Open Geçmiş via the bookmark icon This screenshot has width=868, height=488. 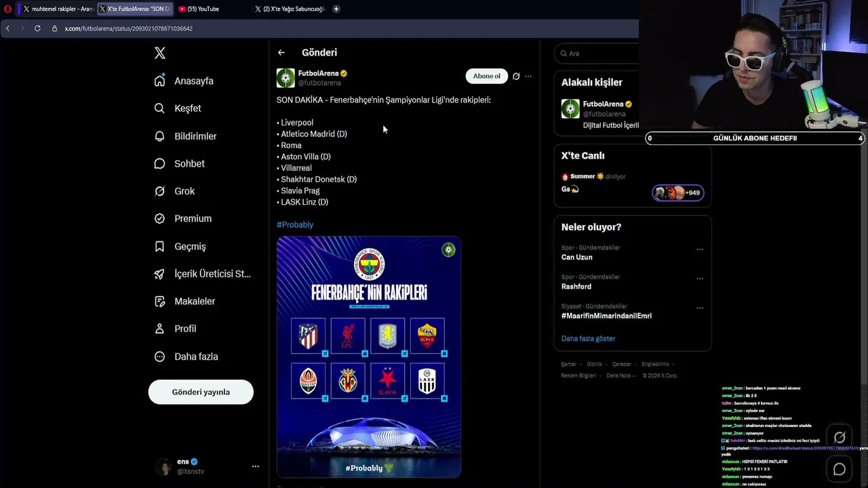[x=159, y=246]
